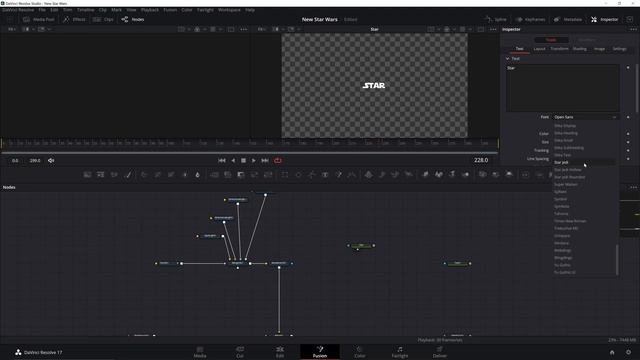Add a Paint brush tool node
The height and width of the screenshot is (360, 640).
click(128, 175)
